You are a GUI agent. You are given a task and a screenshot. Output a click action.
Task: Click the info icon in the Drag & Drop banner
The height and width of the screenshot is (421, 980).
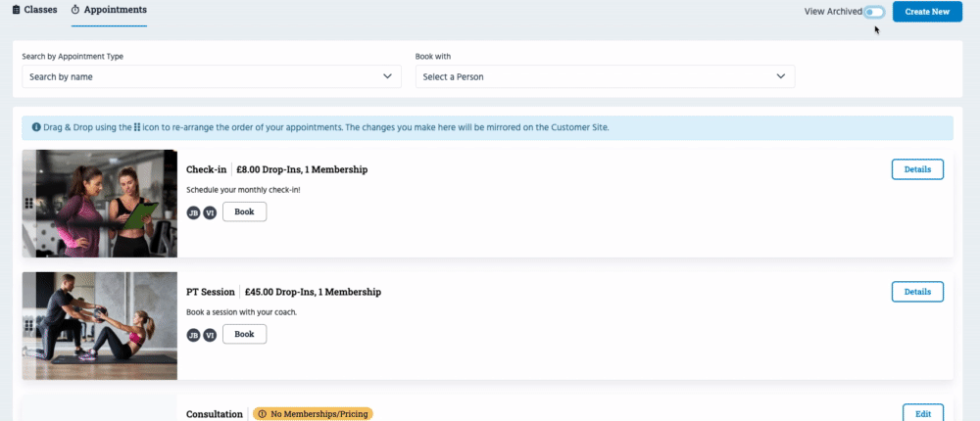[36, 127]
